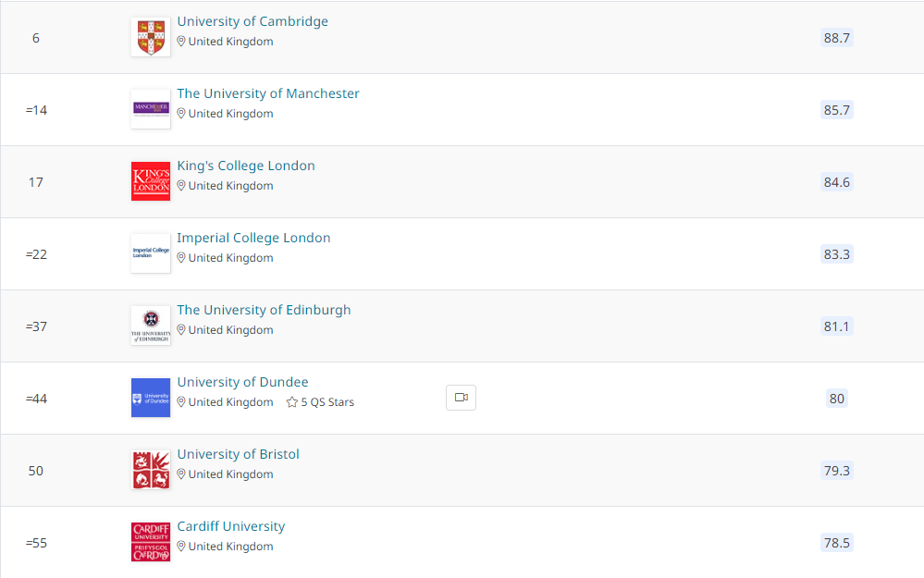Click the Imperial College London logo
924x578 pixels.
point(151,253)
